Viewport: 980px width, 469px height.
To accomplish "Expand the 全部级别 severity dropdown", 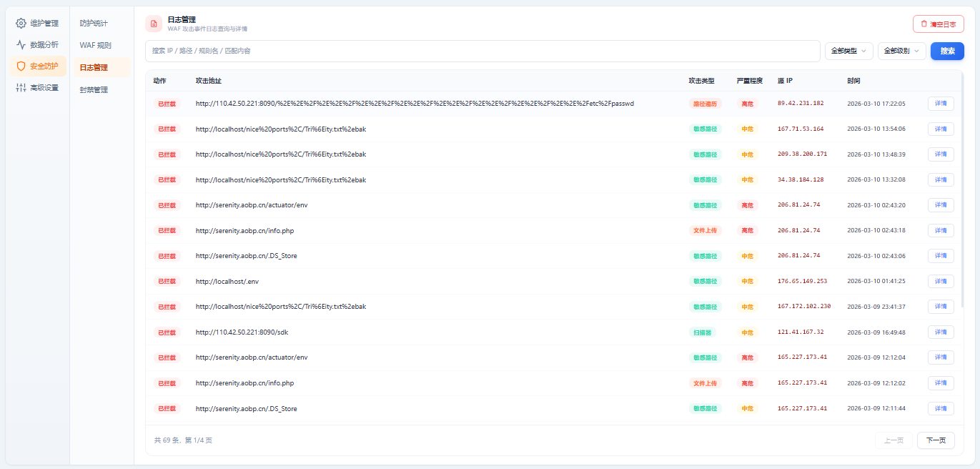I will (901, 51).
